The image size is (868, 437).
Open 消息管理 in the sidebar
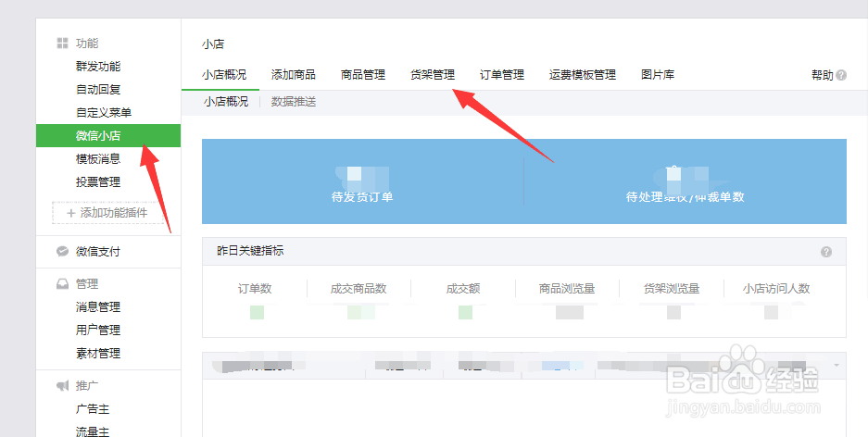(98, 307)
